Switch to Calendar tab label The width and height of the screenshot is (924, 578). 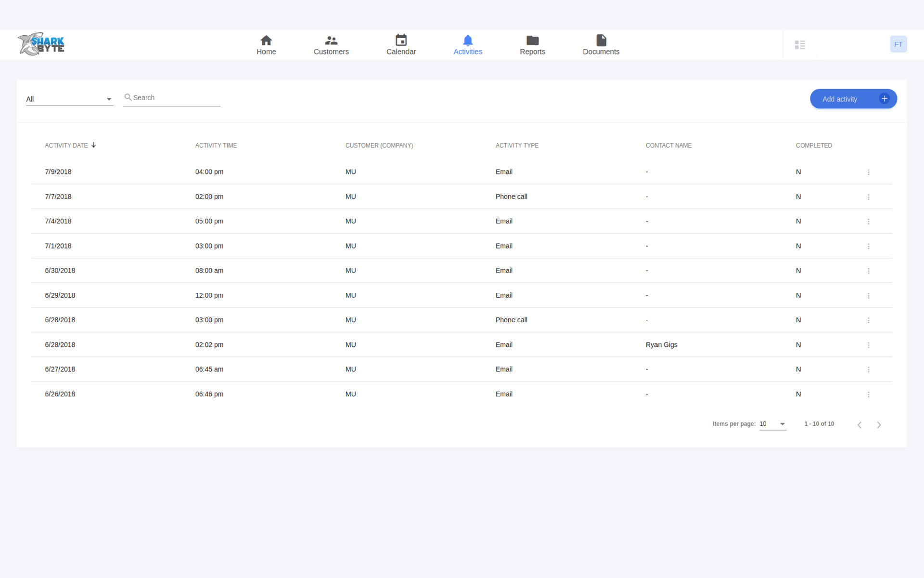[401, 52]
